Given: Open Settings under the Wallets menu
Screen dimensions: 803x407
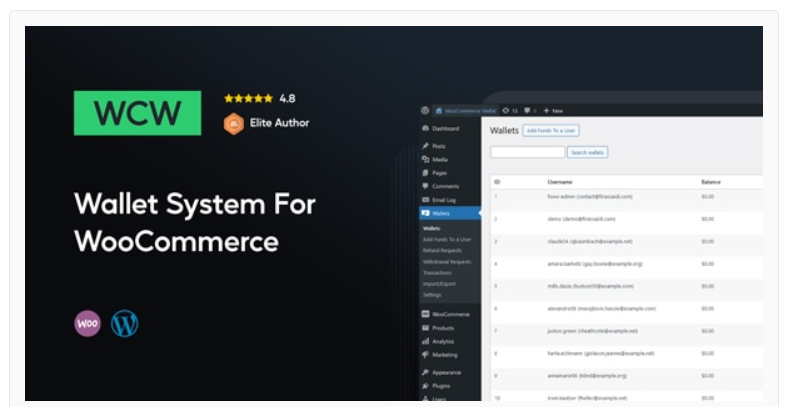Looking at the screenshot, I should coord(432,295).
